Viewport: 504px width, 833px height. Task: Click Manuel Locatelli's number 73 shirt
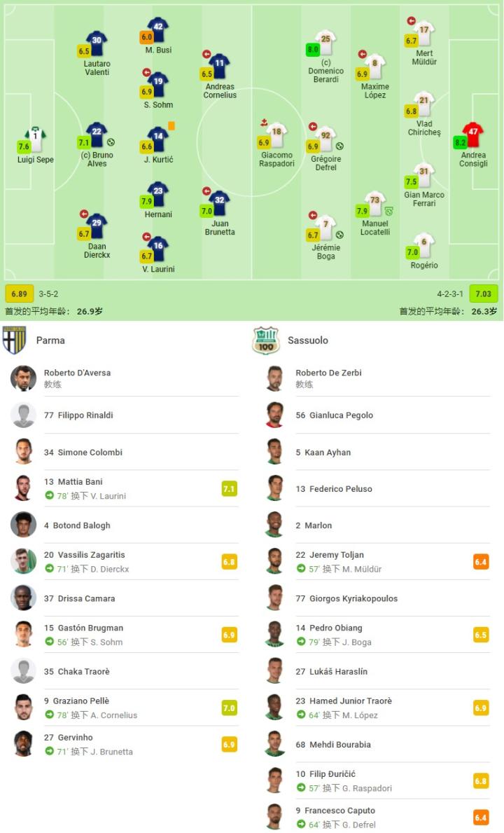pyautogui.click(x=374, y=203)
